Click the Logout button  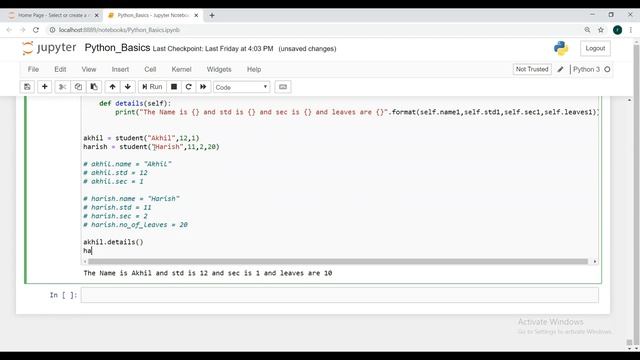595,48
